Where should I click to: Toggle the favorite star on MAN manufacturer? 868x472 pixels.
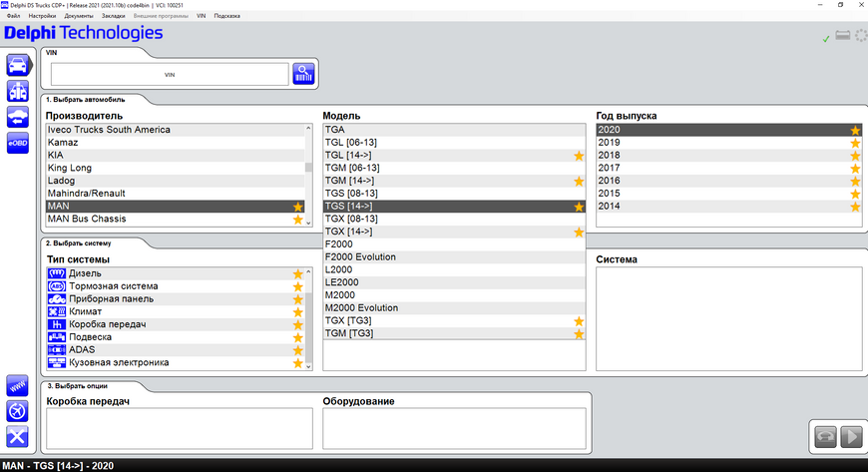pos(298,207)
